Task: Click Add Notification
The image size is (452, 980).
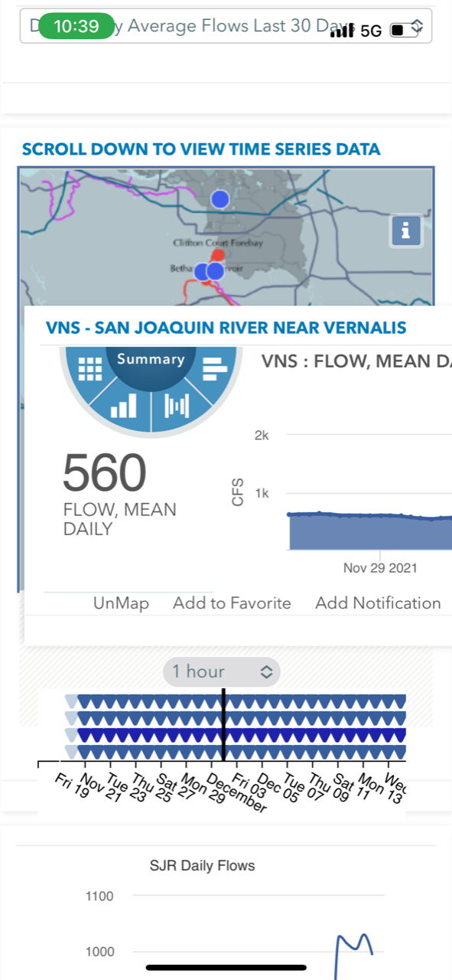Action: pos(378,603)
